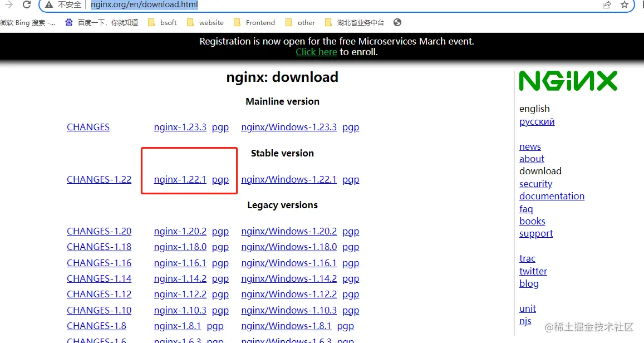Open pgp signature for nginx/Windows-1.8.1
644x343 pixels.
346,326
